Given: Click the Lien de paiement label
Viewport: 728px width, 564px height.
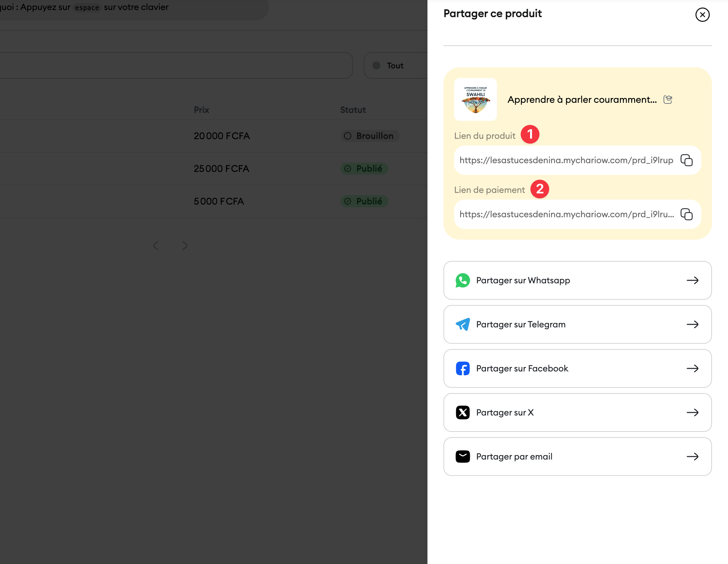Looking at the screenshot, I should coord(490,190).
